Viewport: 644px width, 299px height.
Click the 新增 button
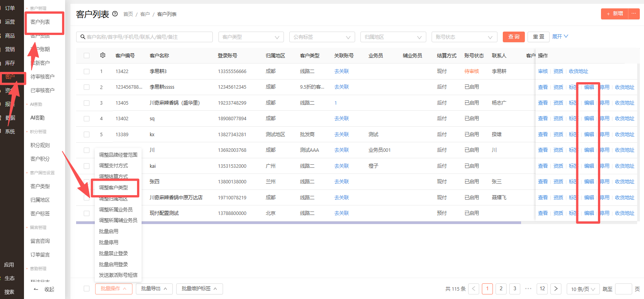(x=615, y=14)
